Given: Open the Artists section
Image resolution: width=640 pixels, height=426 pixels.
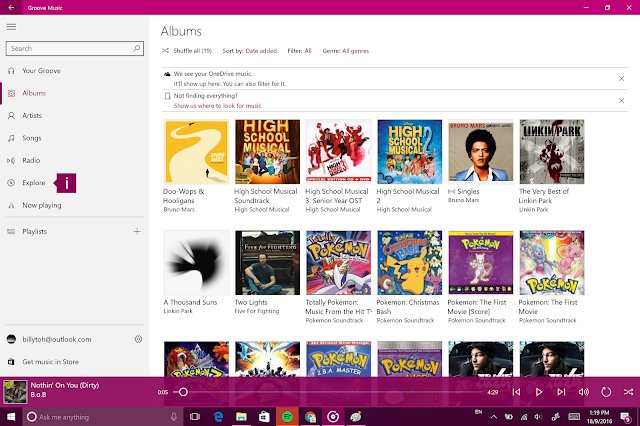Looking at the screenshot, I should [32, 115].
